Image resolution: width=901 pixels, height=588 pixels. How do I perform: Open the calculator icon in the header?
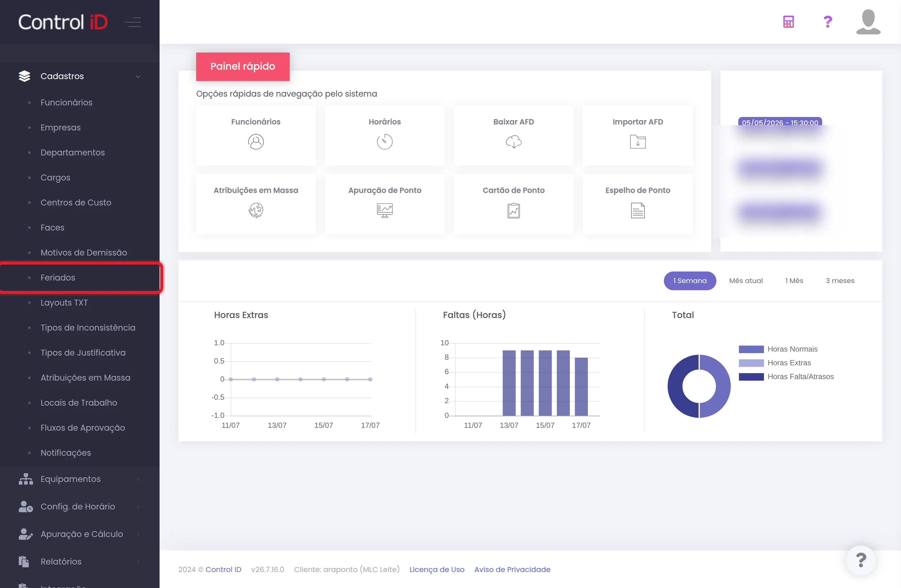point(789,22)
